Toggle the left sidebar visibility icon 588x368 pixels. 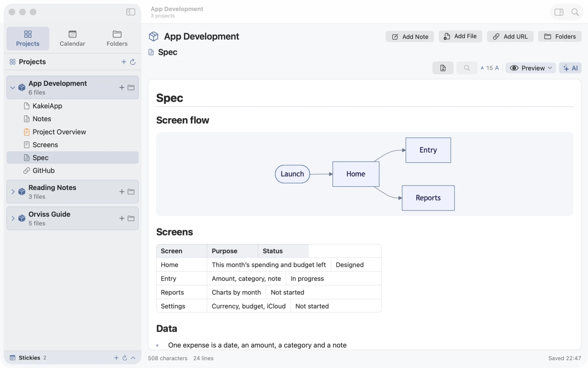tap(130, 12)
